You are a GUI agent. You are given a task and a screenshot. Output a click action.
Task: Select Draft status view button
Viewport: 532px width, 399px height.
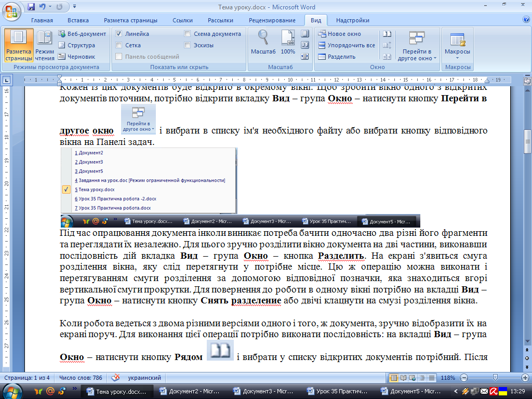pyautogui.click(x=432, y=378)
